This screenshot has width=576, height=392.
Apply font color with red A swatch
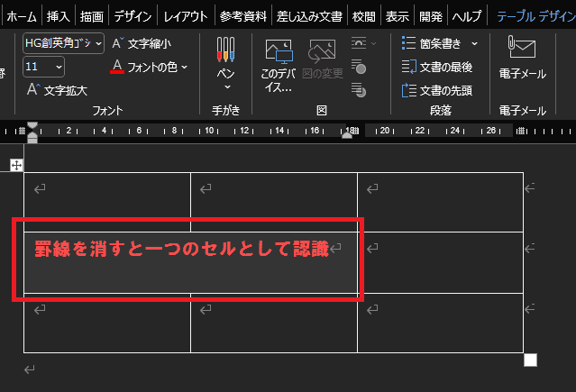click(117, 66)
